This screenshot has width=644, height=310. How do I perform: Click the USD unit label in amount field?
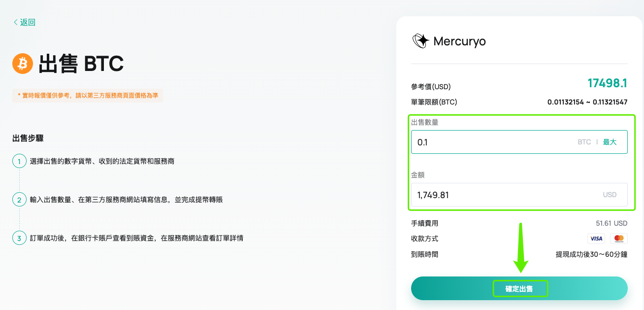(x=610, y=195)
